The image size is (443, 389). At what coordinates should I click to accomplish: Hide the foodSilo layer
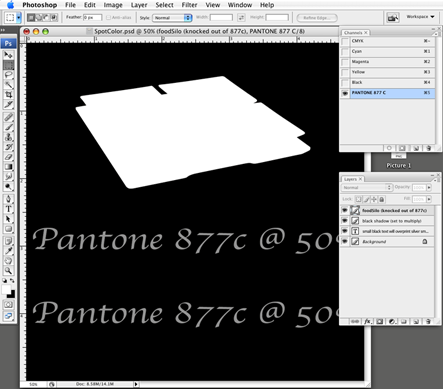(345, 211)
